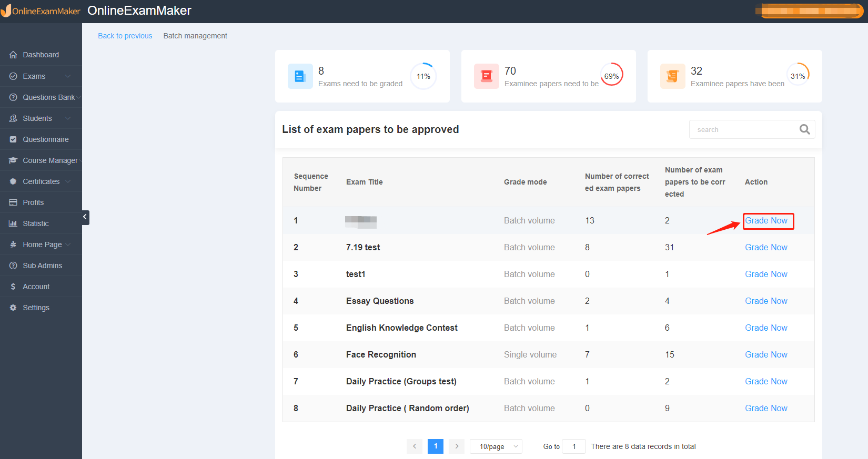Click the Questions Bank icon
This screenshot has width=868, height=459.
pyautogui.click(x=13, y=97)
